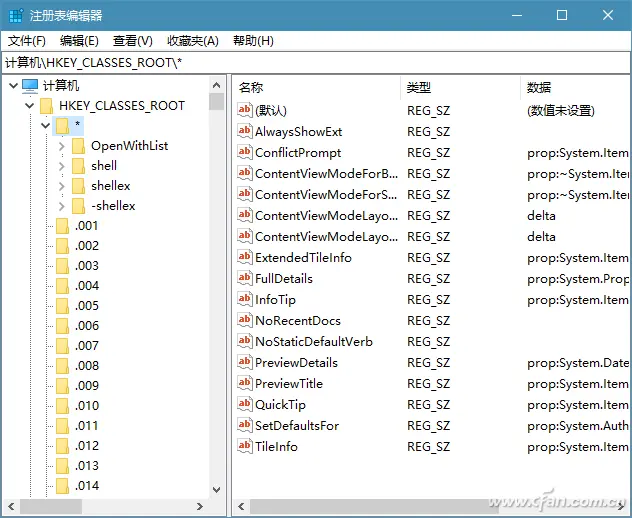Click the tree pane scroll down arrow
632x518 pixels.
coord(216,490)
